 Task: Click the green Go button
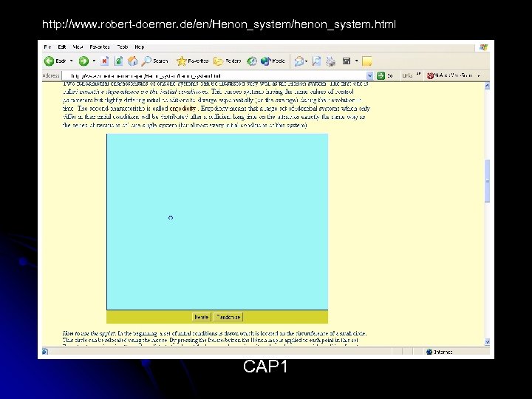pyautogui.click(x=385, y=75)
